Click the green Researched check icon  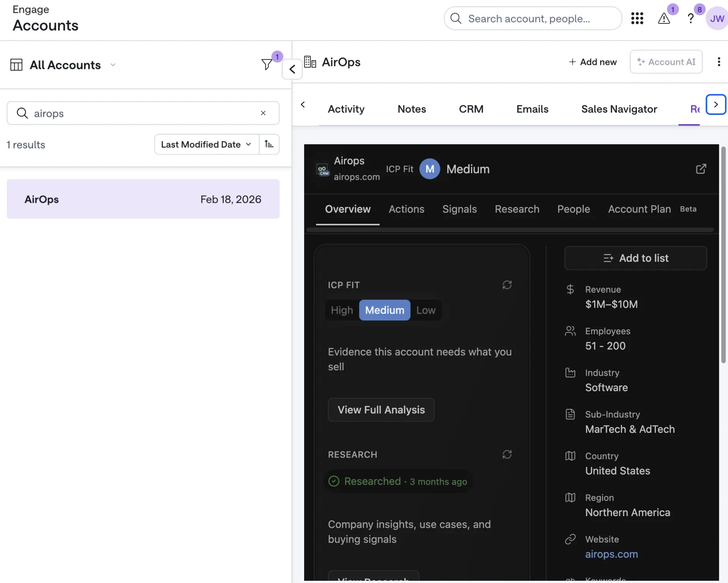tap(334, 481)
